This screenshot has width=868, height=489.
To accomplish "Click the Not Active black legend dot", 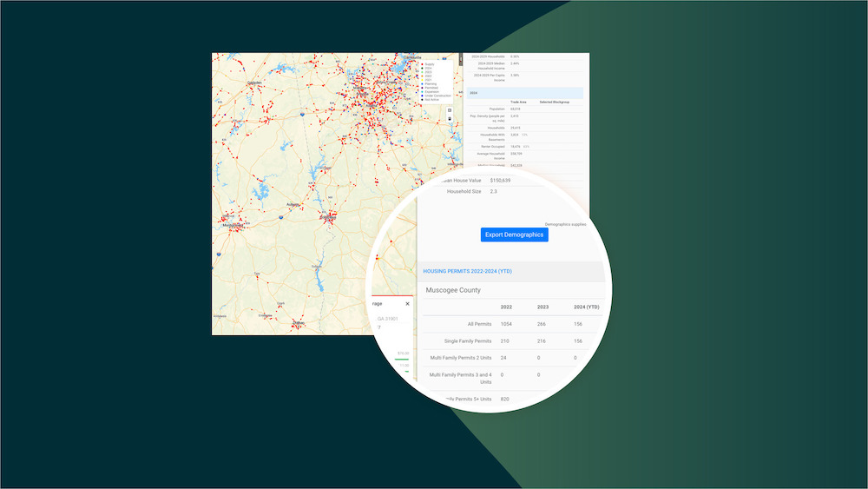I will click(x=422, y=100).
